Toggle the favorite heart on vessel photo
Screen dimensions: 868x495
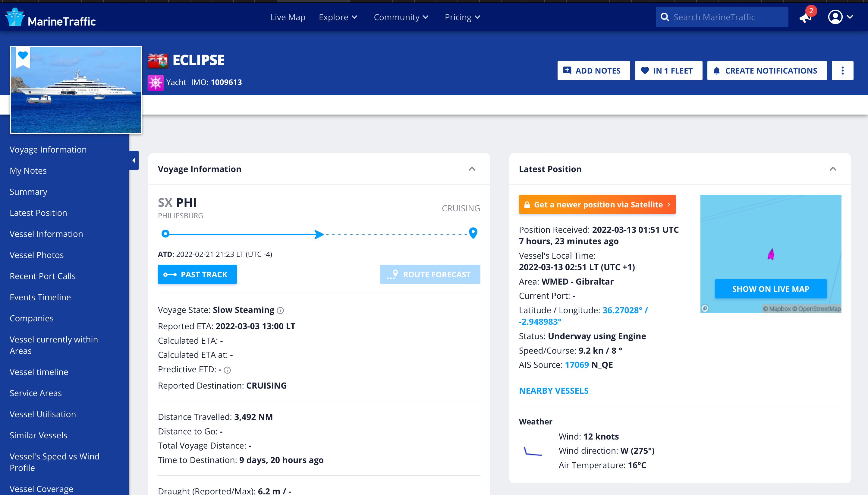[x=23, y=55]
